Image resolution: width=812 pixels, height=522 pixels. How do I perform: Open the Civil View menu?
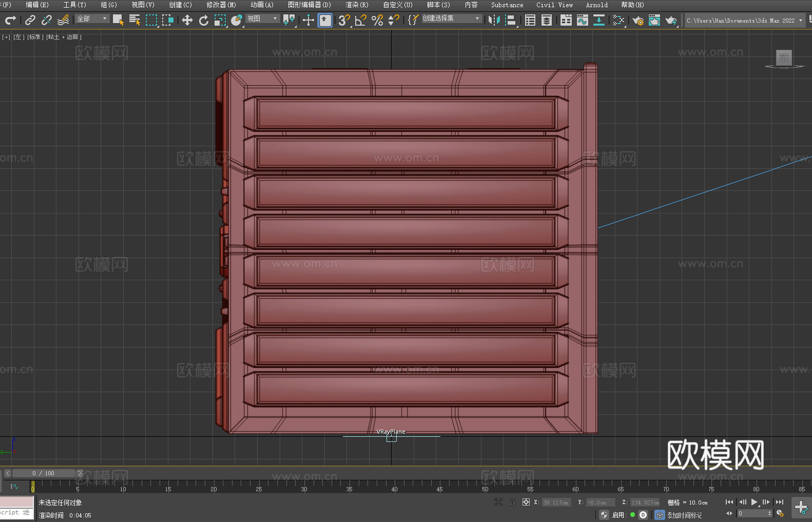554,5
